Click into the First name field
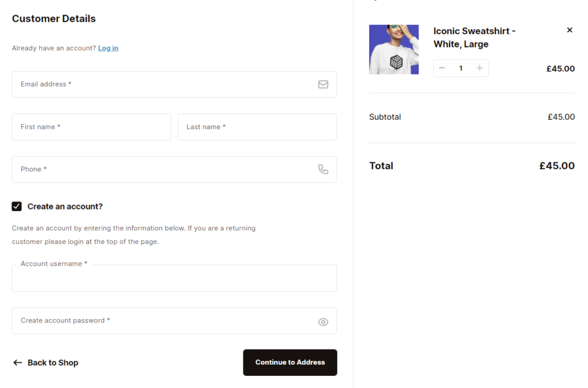Viewport: 588px width, 388px height. tap(91, 127)
